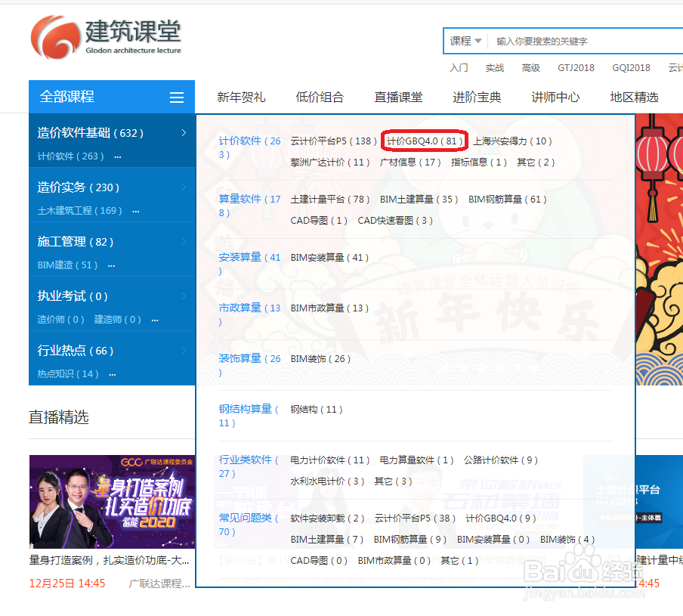Open the 新年贺礼 nav tab

241,98
